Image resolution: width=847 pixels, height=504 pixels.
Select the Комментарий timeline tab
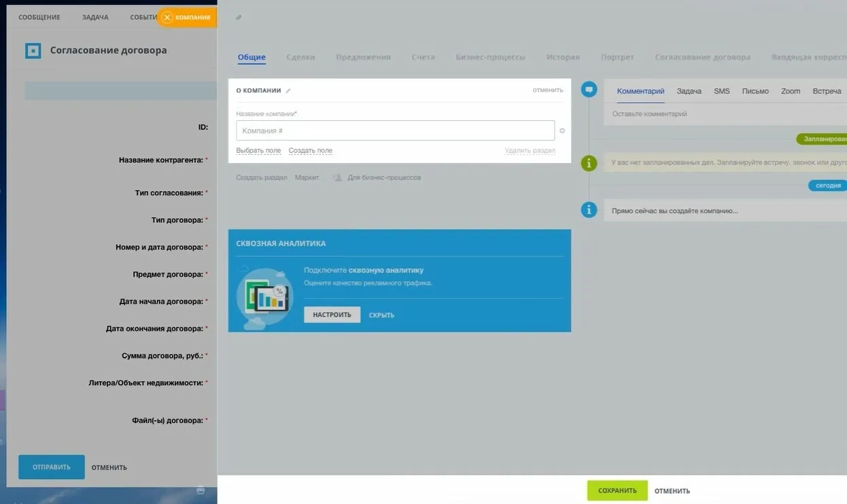(x=640, y=91)
